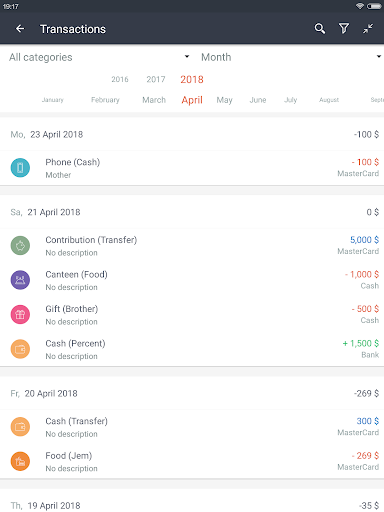Open the transaction search icon
Image resolution: width=384 pixels, height=512 pixels.
pos(320,29)
